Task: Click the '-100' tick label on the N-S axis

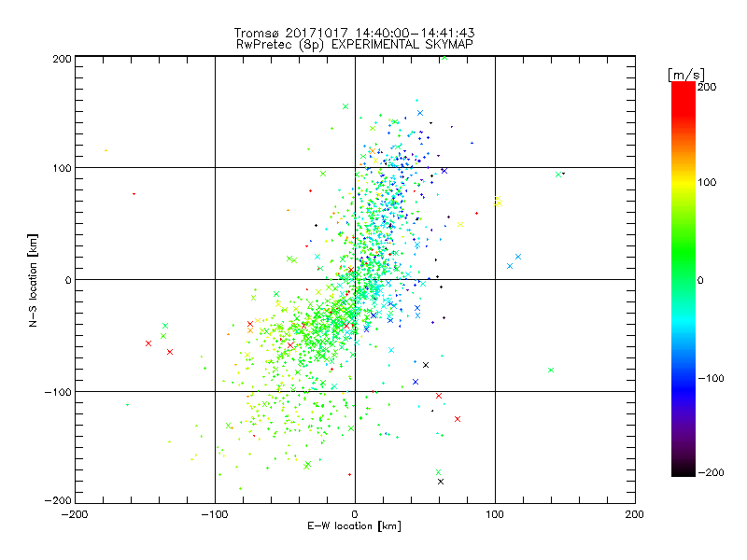Action: 58,392
